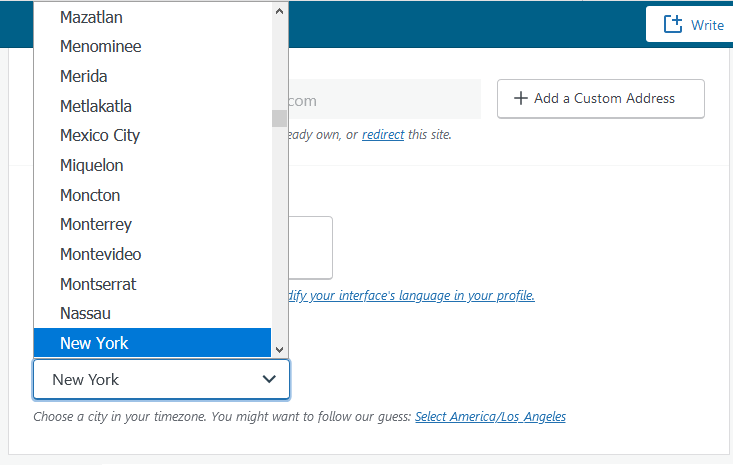The height and width of the screenshot is (465, 733).
Task: Select Metlakatla timezone option
Action: click(96, 106)
